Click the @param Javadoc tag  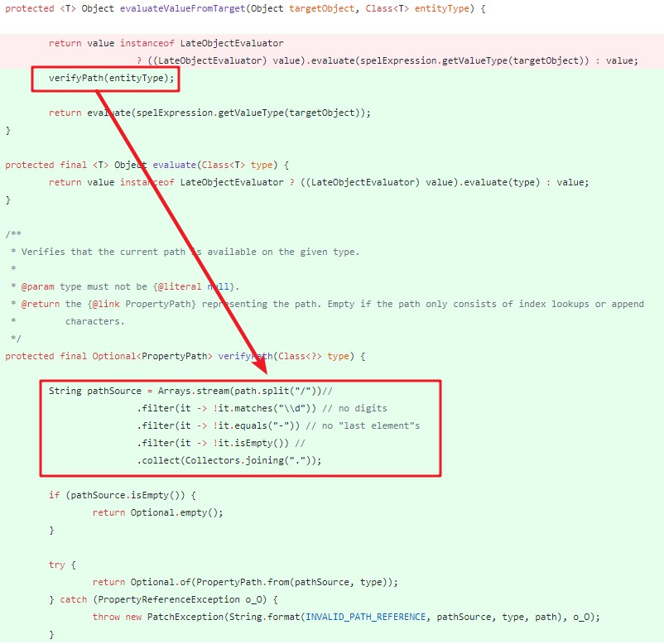coord(36,286)
